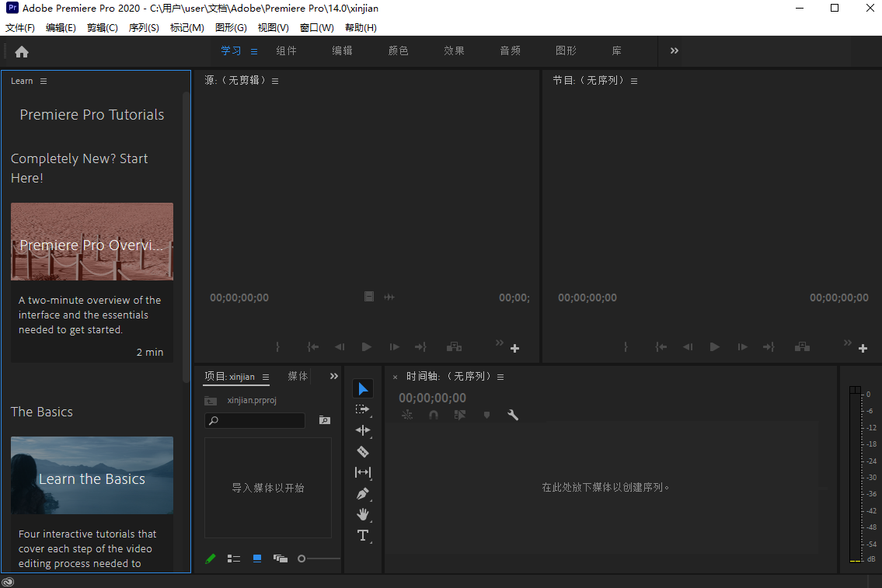
Task: Expand Program monitor transport overflow arrows
Action: coord(848,343)
